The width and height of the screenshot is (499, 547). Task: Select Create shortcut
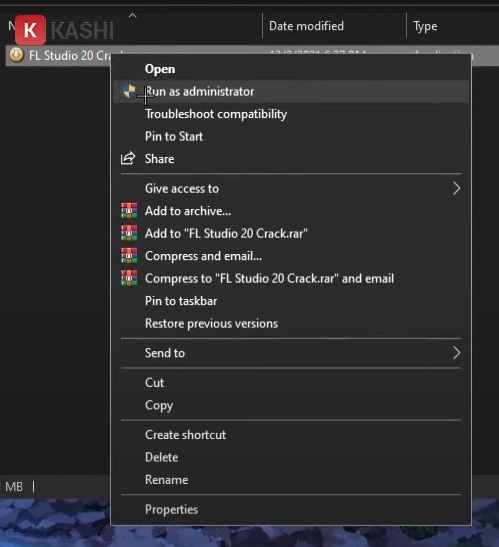coord(291,435)
